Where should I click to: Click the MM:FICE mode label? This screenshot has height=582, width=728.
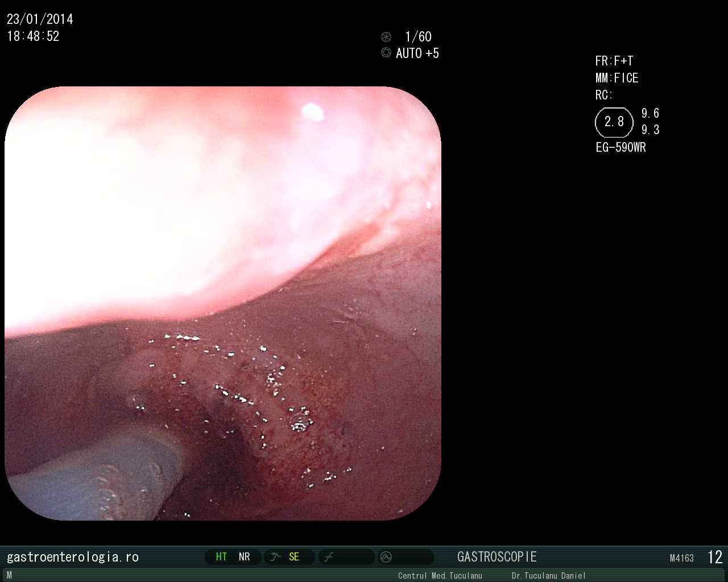[617, 78]
